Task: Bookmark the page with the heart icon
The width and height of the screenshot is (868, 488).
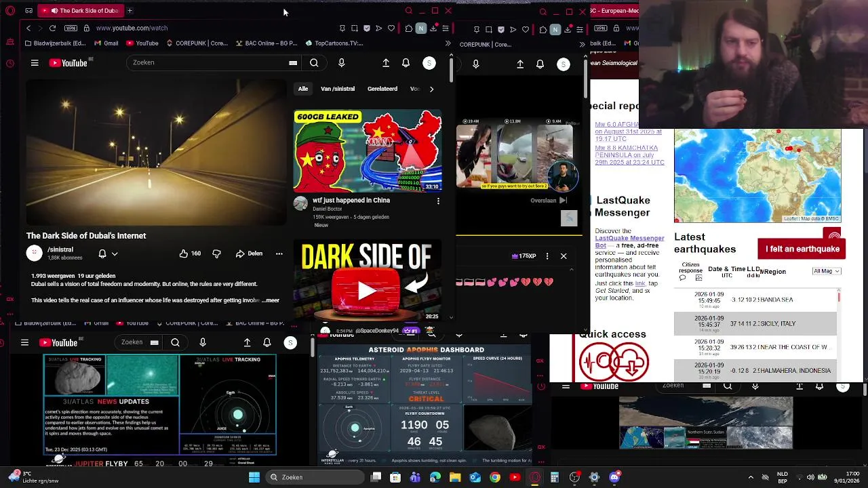Action: click(x=391, y=28)
